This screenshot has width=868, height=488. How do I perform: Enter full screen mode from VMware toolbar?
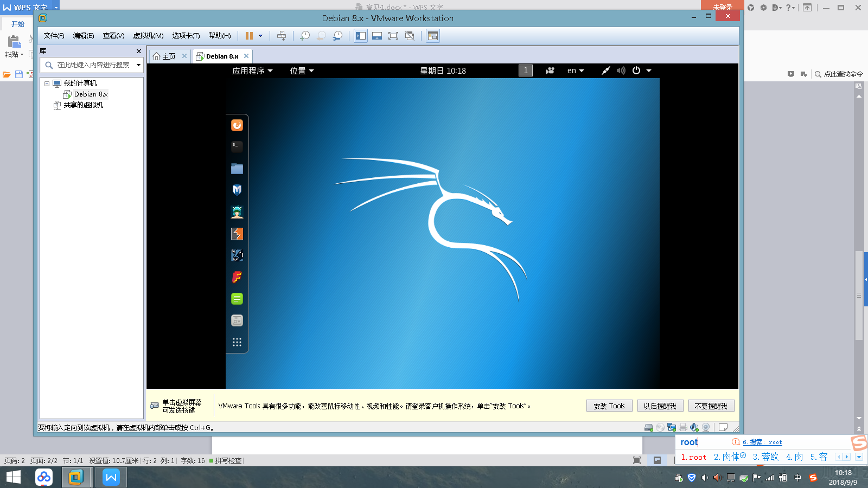point(393,36)
